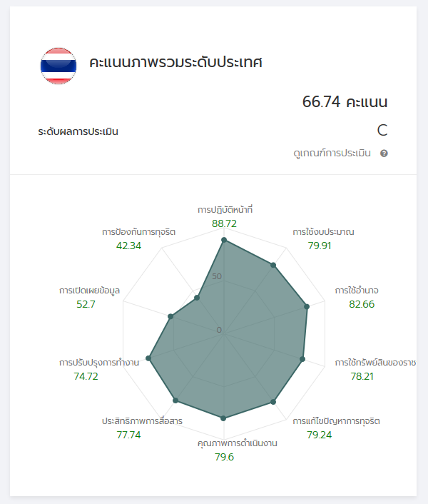Click the การใช้งบประมาณ radar data point
The image size is (428, 504).
(x=273, y=266)
